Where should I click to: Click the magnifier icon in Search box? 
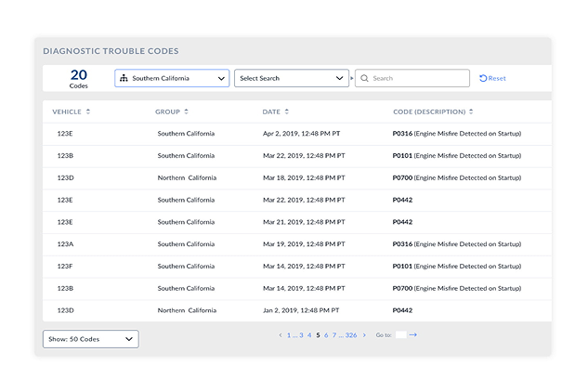364,79
